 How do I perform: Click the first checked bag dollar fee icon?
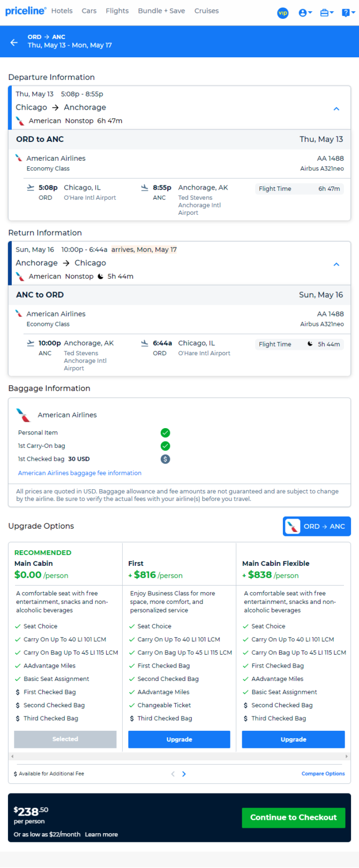point(166,459)
